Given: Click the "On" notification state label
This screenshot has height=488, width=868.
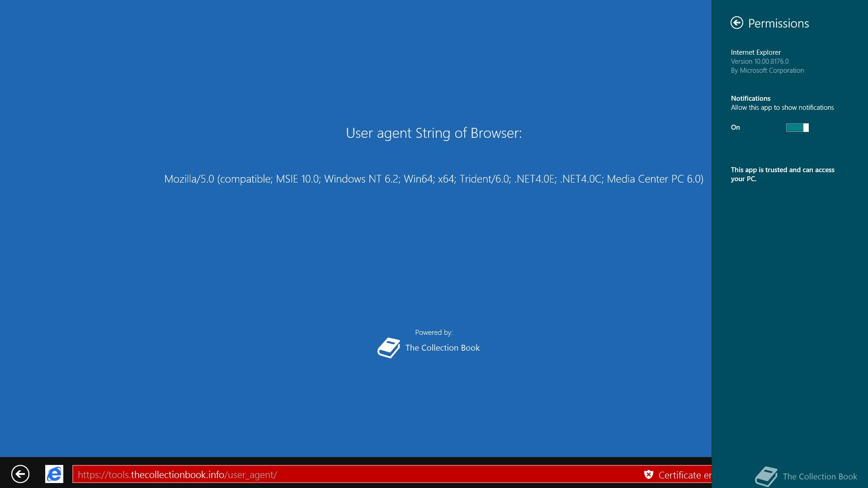Looking at the screenshot, I should pyautogui.click(x=735, y=127).
